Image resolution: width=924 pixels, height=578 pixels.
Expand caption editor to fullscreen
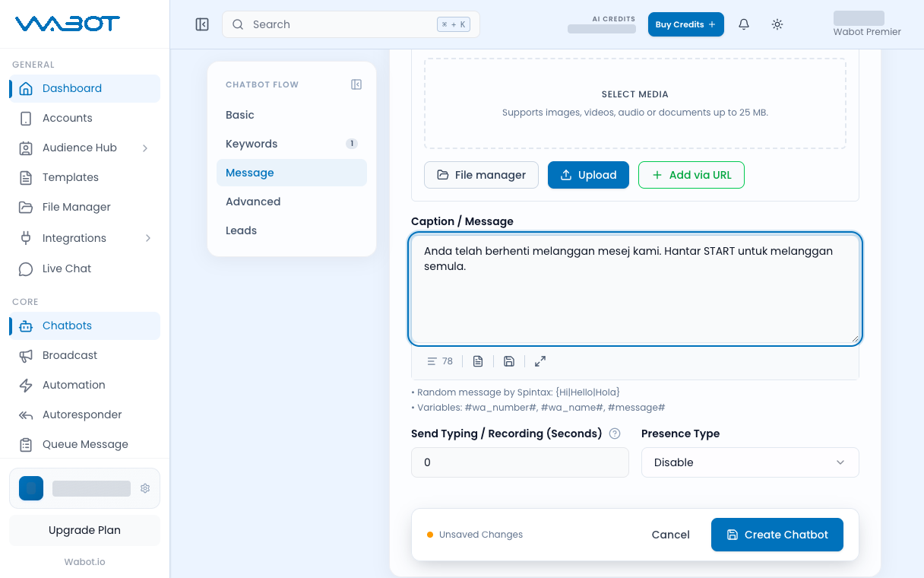tap(540, 361)
